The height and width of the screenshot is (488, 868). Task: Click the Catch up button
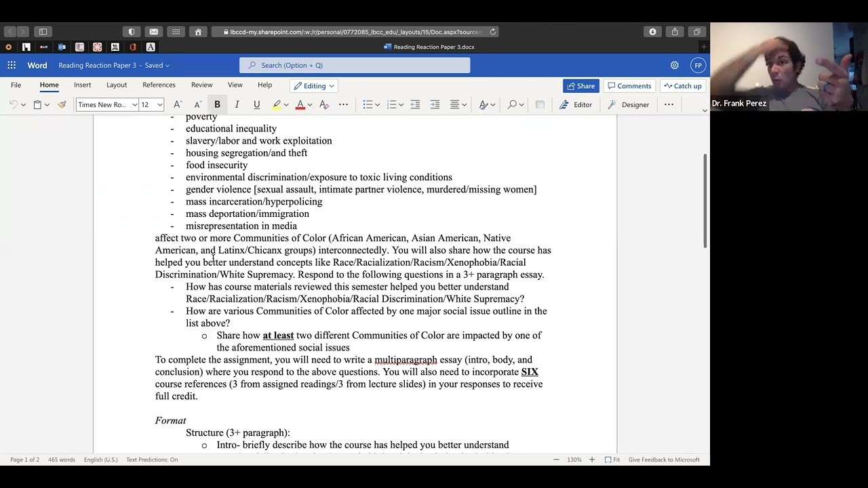click(x=683, y=85)
